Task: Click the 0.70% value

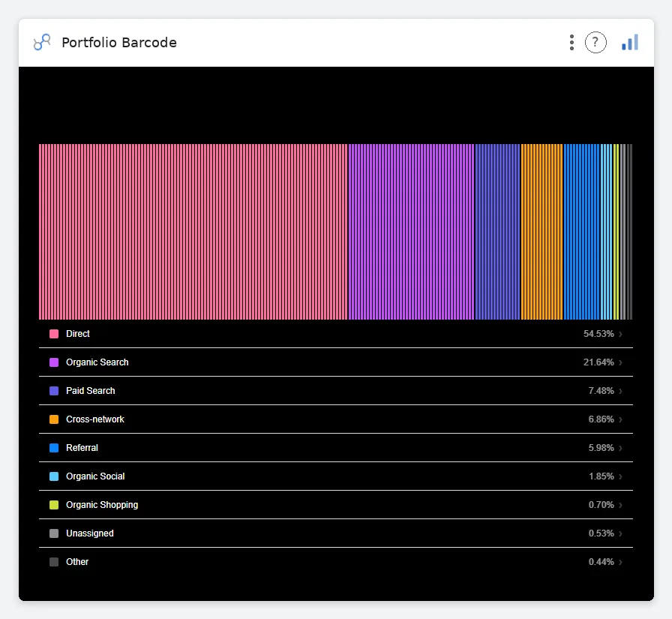Action: (x=601, y=505)
